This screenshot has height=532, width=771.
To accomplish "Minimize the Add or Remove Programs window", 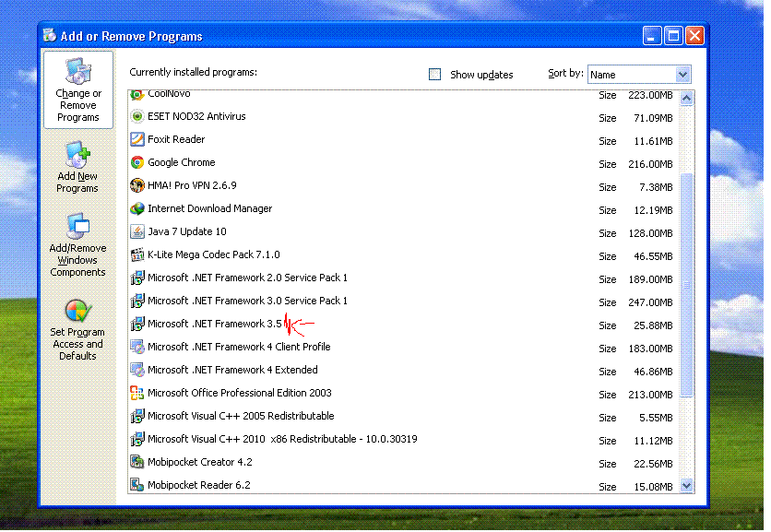I will [652, 35].
